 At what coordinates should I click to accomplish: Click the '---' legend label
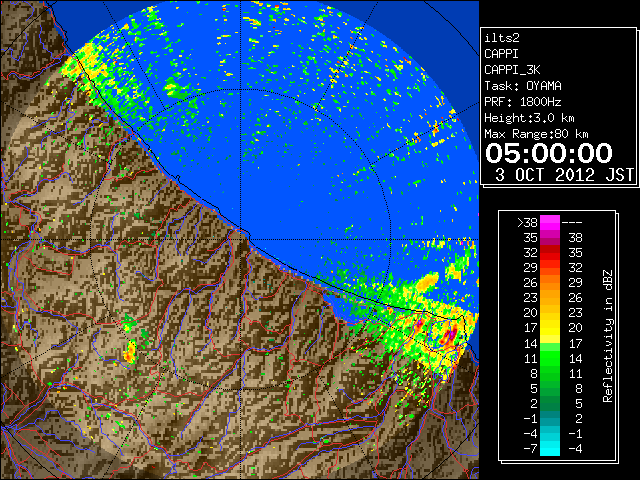click(x=572, y=223)
